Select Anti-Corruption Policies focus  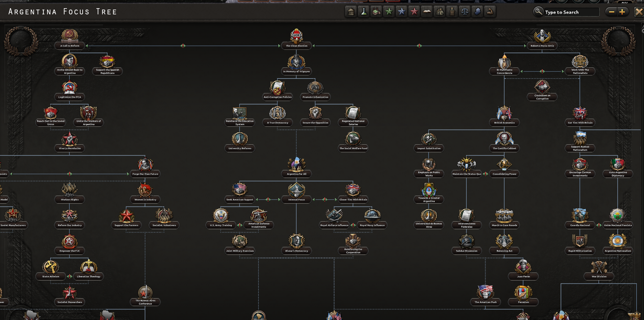[278, 90]
